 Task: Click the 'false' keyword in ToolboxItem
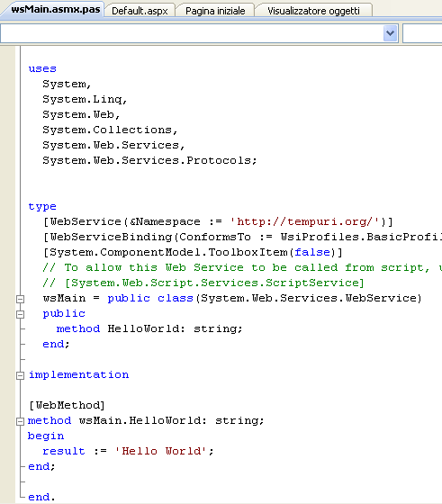click(x=312, y=252)
